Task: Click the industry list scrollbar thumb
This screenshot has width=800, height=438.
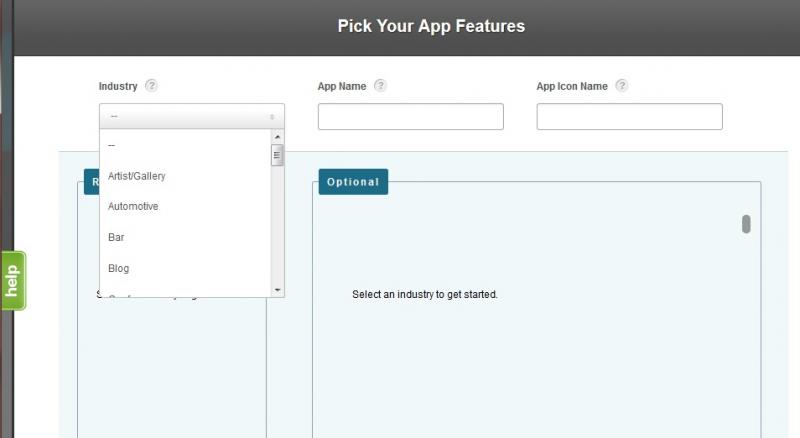Action: 277,155
